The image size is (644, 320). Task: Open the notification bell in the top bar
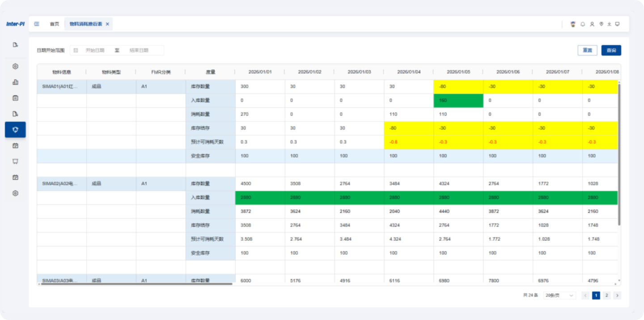(x=583, y=24)
